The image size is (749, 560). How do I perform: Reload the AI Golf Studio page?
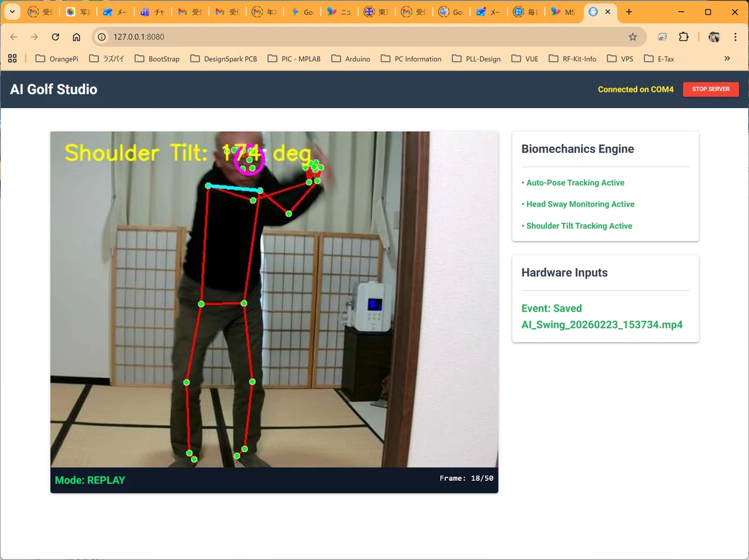56,37
